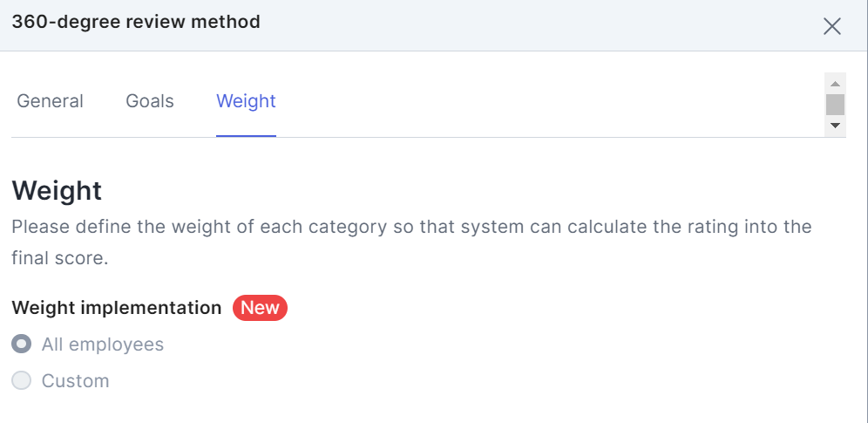Close the 360-degree review method dialog
Screen dimensions: 868x423
tap(832, 26)
